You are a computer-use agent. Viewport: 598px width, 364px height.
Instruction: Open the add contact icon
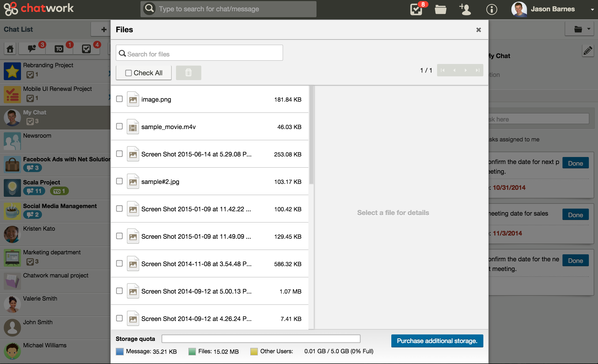tap(465, 9)
